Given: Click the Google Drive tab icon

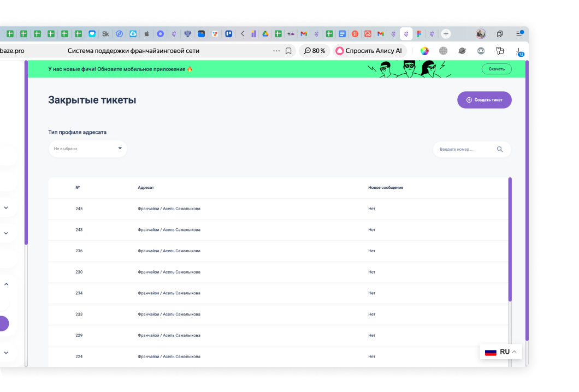Looking at the screenshot, I should click(265, 34).
